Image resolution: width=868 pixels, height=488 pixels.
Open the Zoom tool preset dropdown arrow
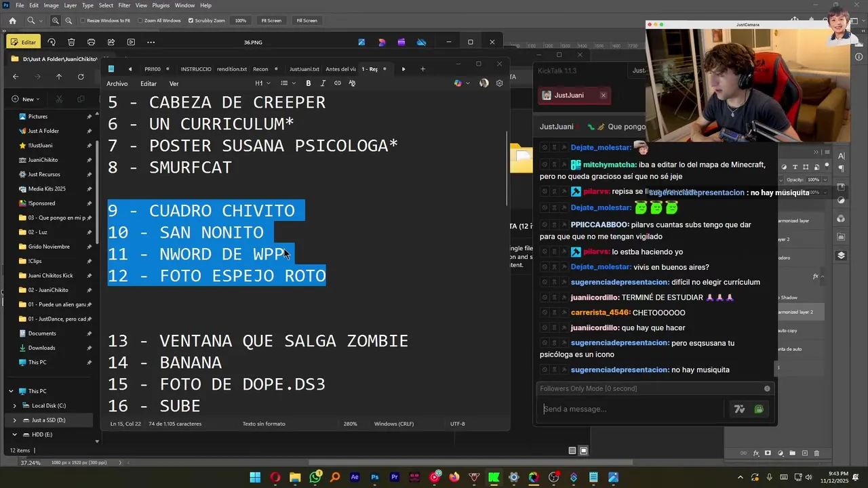pos(41,21)
